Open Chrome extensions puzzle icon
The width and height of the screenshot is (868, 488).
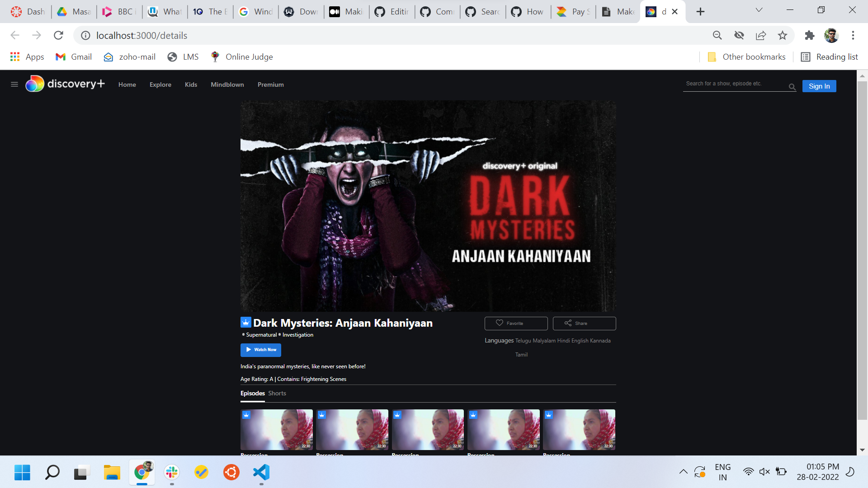pyautogui.click(x=809, y=35)
